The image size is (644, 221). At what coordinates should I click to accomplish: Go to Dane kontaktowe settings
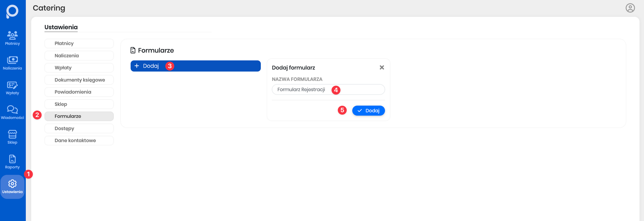79,140
